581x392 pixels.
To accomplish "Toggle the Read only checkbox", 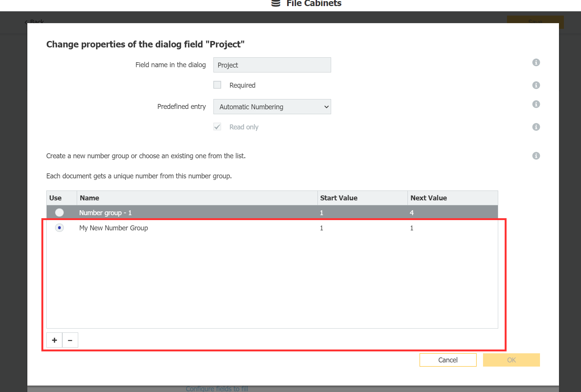I will (x=217, y=127).
